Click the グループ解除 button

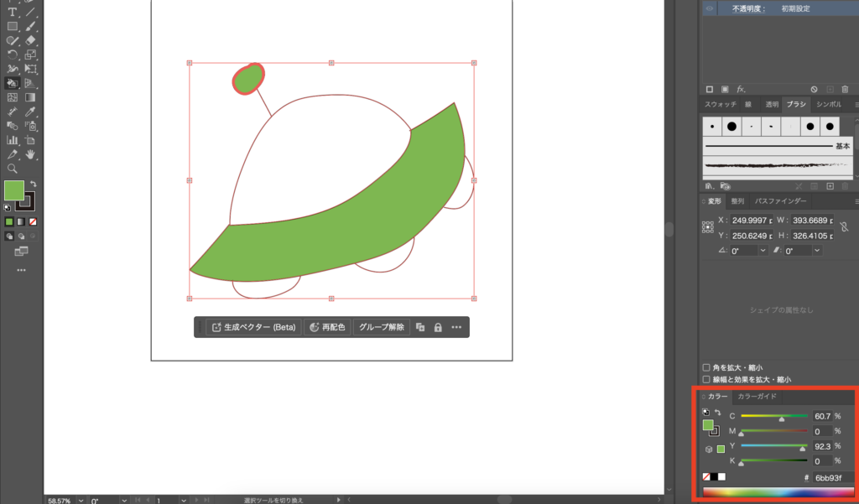[382, 327]
